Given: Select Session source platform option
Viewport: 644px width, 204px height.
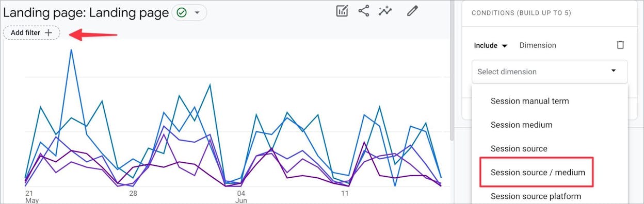Looking at the screenshot, I should pyautogui.click(x=550, y=196).
